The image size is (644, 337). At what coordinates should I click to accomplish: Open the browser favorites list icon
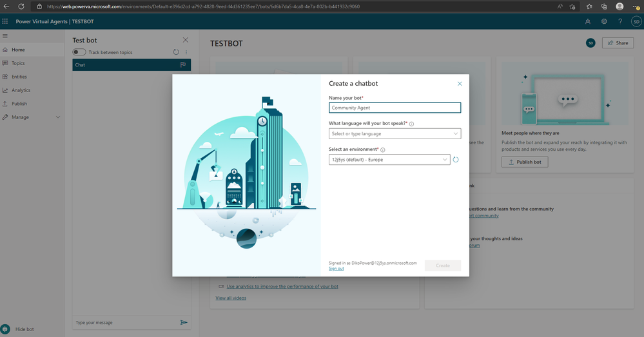589,6
